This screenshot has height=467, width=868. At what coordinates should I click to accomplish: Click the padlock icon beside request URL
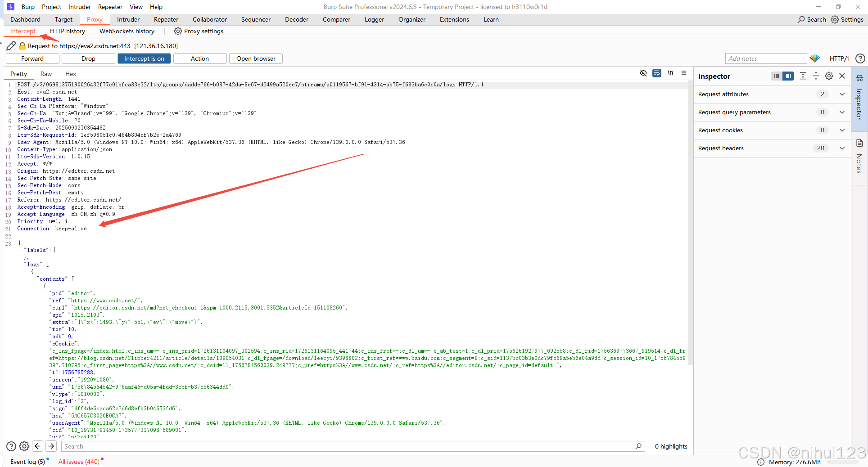(22, 46)
